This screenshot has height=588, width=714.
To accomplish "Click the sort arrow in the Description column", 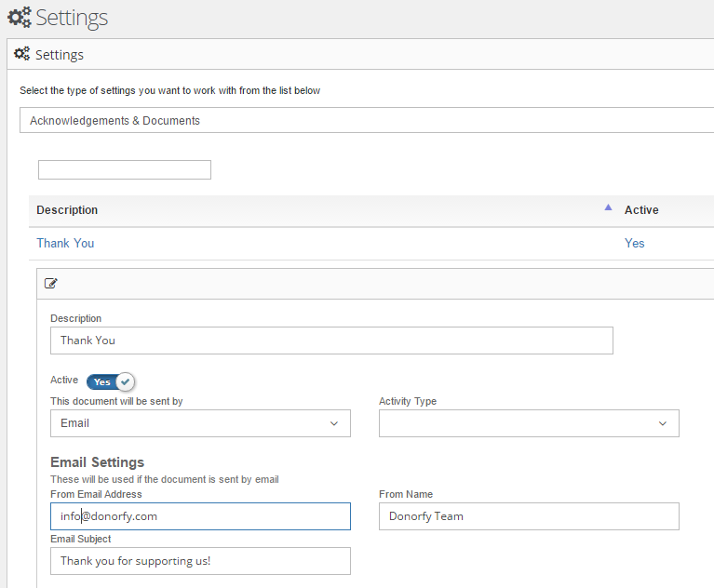I will click(x=608, y=207).
